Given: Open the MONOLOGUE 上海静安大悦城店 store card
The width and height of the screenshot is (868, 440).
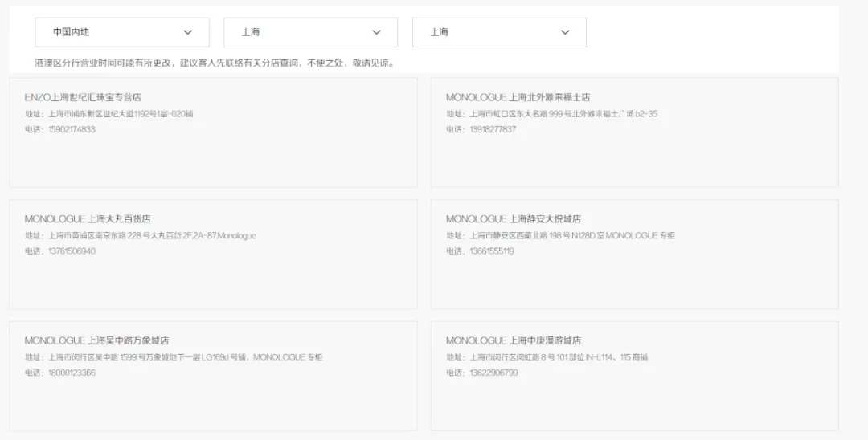Looking at the screenshot, I should [x=634, y=254].
